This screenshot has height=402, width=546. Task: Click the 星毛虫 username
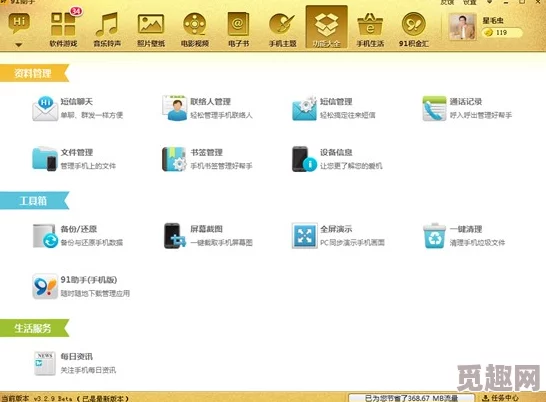493,21
